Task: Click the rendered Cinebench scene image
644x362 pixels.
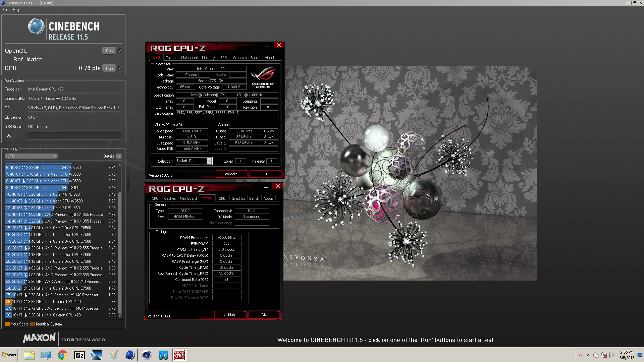Action: tap(410, 173)
